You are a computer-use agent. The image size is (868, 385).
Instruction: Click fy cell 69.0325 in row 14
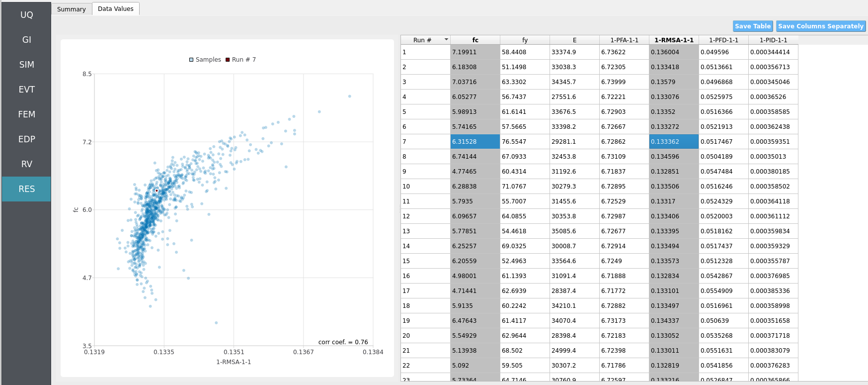point(525,246)
